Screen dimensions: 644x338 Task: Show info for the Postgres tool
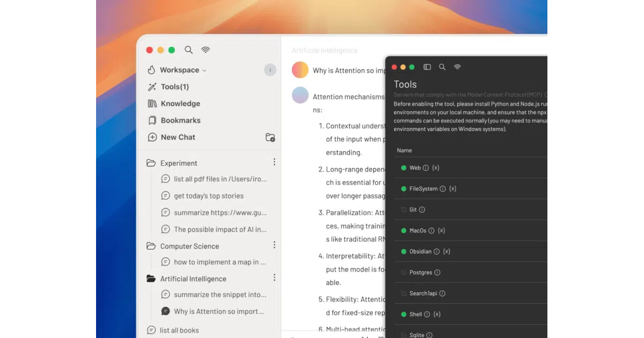[437, 273]
